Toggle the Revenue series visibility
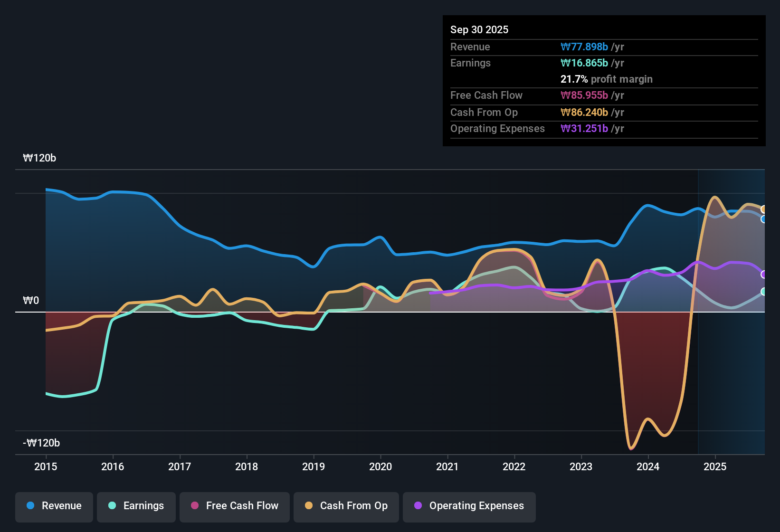This screenshot has height=532, width=780. pos(54,506)
